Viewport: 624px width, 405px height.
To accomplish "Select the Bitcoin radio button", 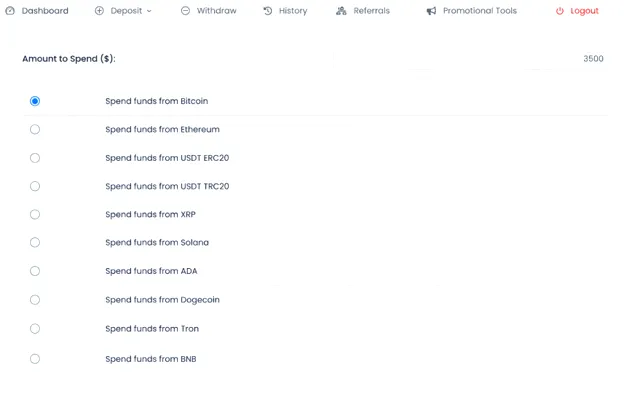I will [x=35, y=101].
